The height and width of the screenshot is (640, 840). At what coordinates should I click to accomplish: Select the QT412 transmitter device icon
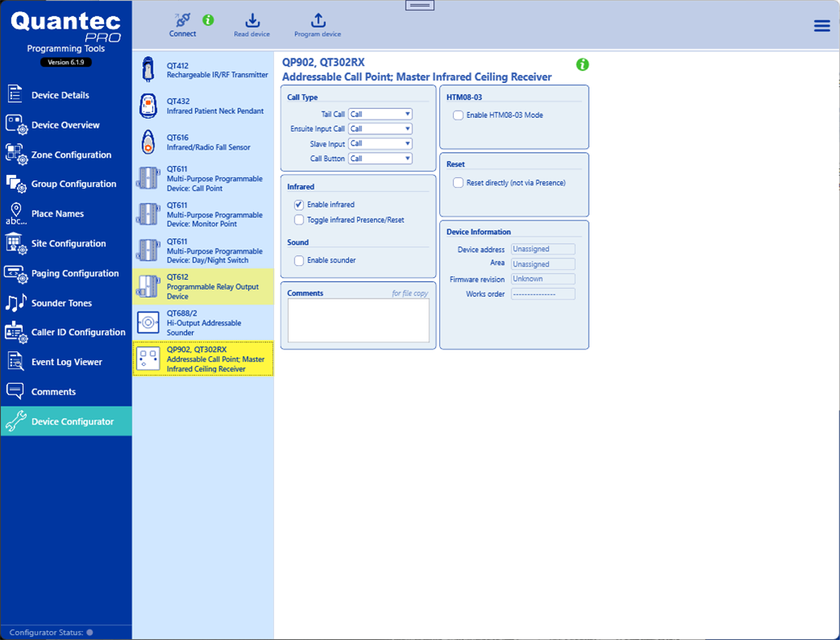tap(148, 70)
